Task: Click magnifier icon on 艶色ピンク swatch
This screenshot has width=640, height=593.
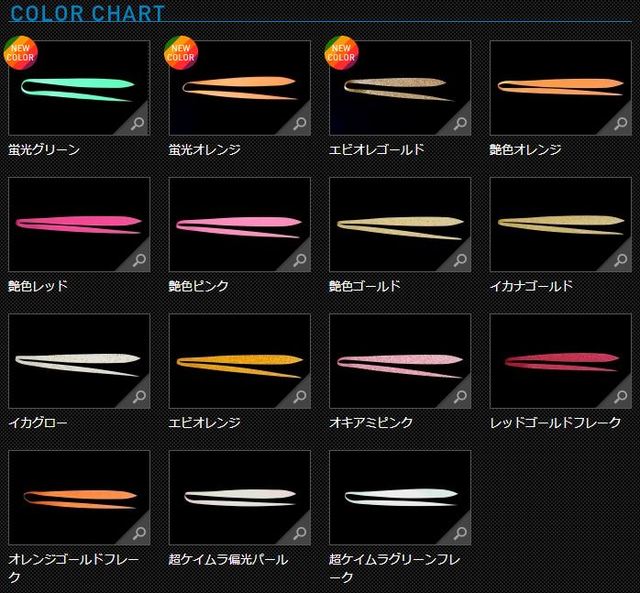Action: click(300, 260)
